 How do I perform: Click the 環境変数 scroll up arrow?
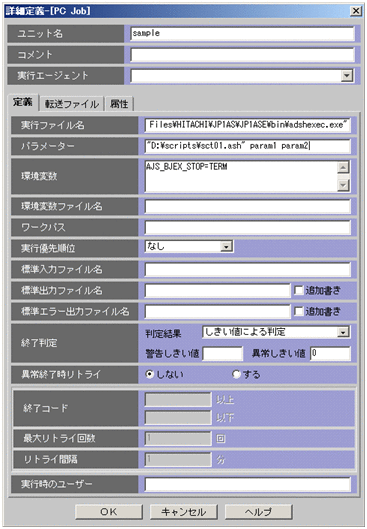(343, 167)
